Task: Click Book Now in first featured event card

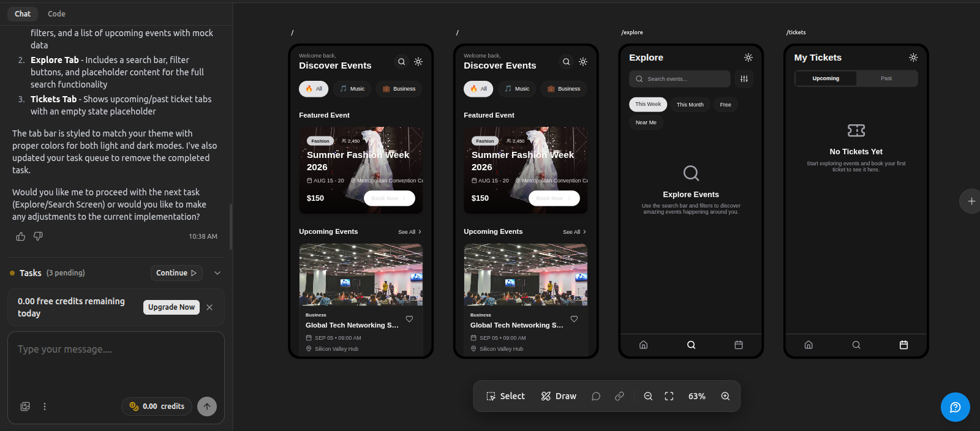Action: click(x=390, y=198)
